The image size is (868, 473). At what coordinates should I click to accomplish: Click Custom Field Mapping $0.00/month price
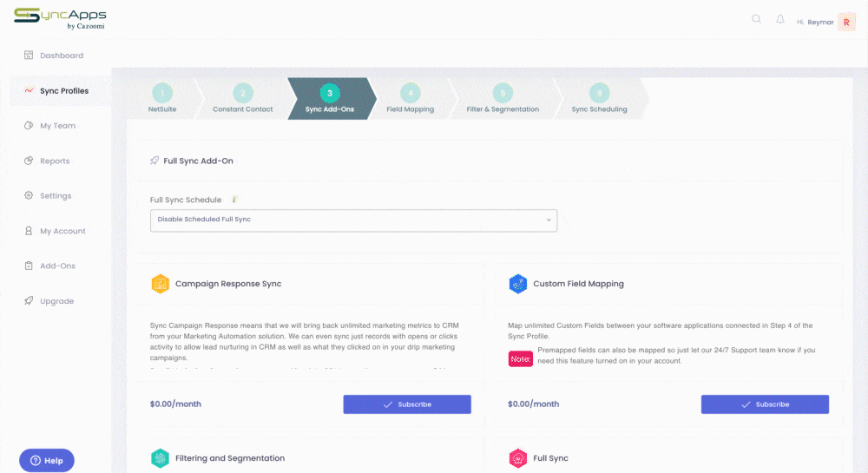coord(533,404)
